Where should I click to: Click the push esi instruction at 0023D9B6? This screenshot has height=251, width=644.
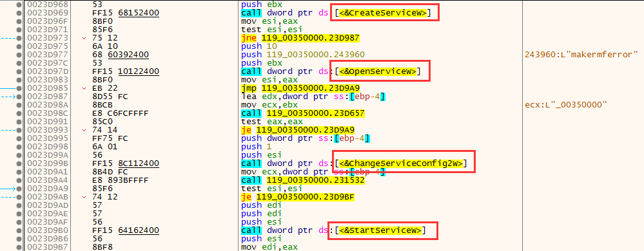pyautogui.click(x=262, y=239)
